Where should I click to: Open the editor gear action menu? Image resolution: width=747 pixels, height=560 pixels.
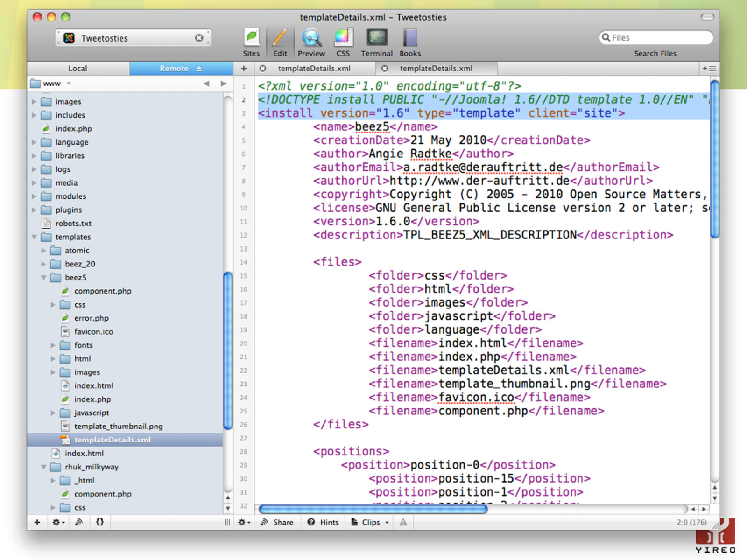244,522
